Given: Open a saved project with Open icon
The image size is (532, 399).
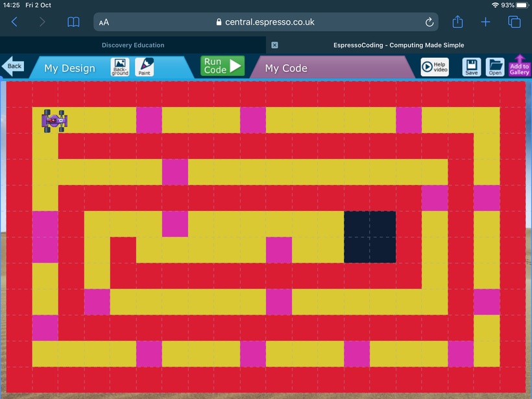Looking at the screenshot, I should click(x=495, y=67).
